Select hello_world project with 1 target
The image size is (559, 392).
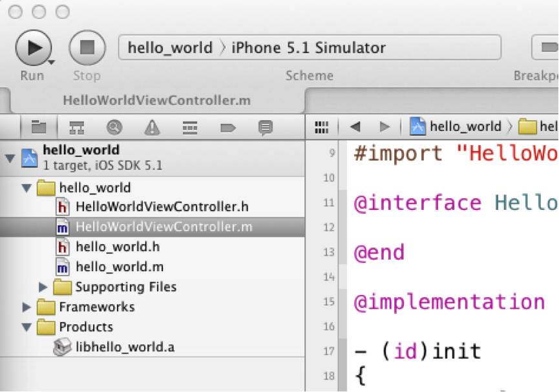click(x=153, y=158)
